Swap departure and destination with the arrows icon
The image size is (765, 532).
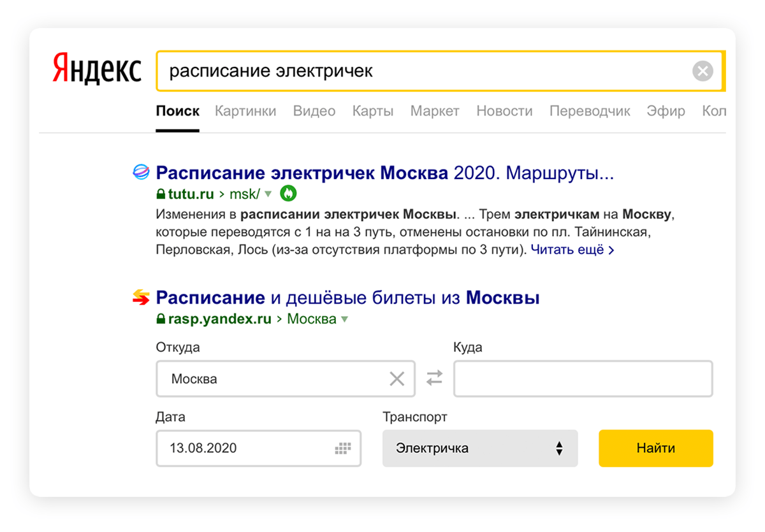(434, 378)
